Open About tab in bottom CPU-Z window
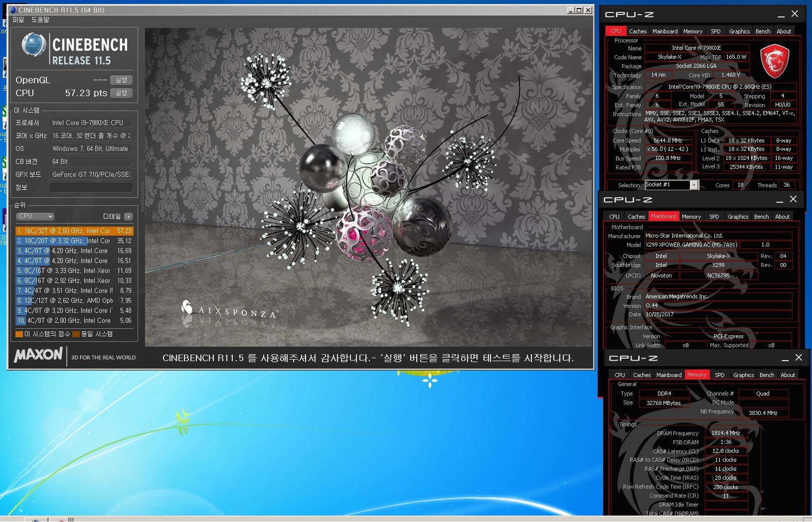The image size is (812, 522). pyautogui.click(x=788, y=375)
